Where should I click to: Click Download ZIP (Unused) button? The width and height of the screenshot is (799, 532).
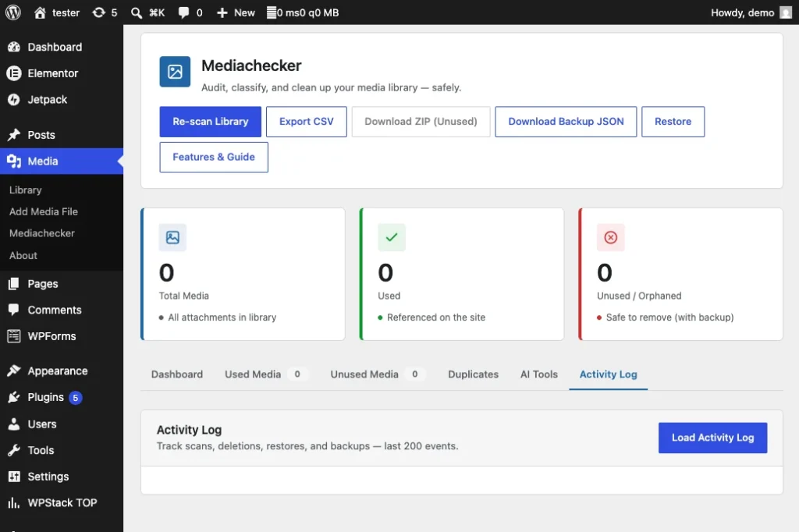point(421,122)
